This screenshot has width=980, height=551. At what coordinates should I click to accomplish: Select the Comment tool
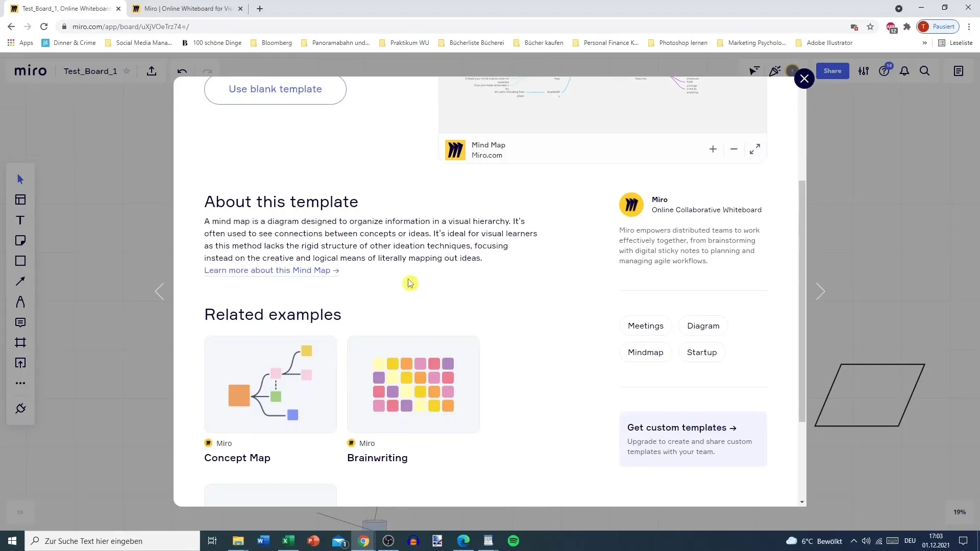pos(20,322)
